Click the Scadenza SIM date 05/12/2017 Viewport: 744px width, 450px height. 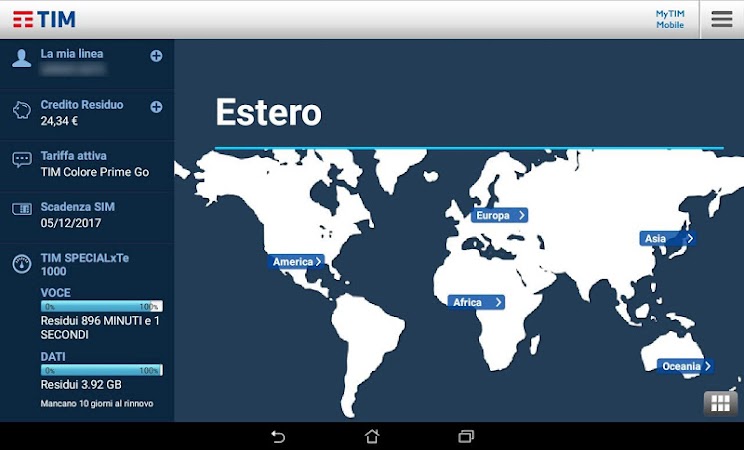point(71,223)
